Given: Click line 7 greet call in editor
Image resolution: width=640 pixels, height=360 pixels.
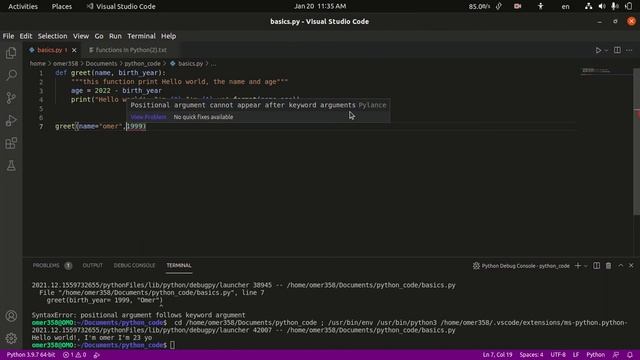Looking at the screenshot, I should pyautogui.click(x=100, y=126).
